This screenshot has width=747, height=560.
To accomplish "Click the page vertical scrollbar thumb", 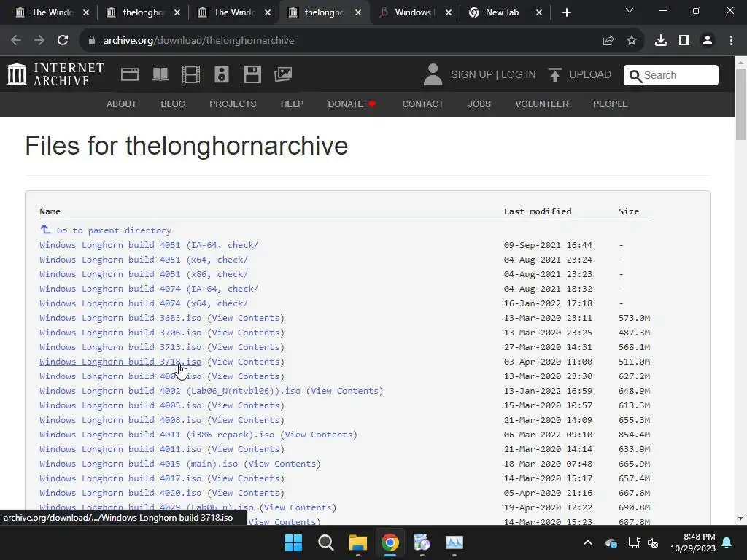I will tap(741, 104).
